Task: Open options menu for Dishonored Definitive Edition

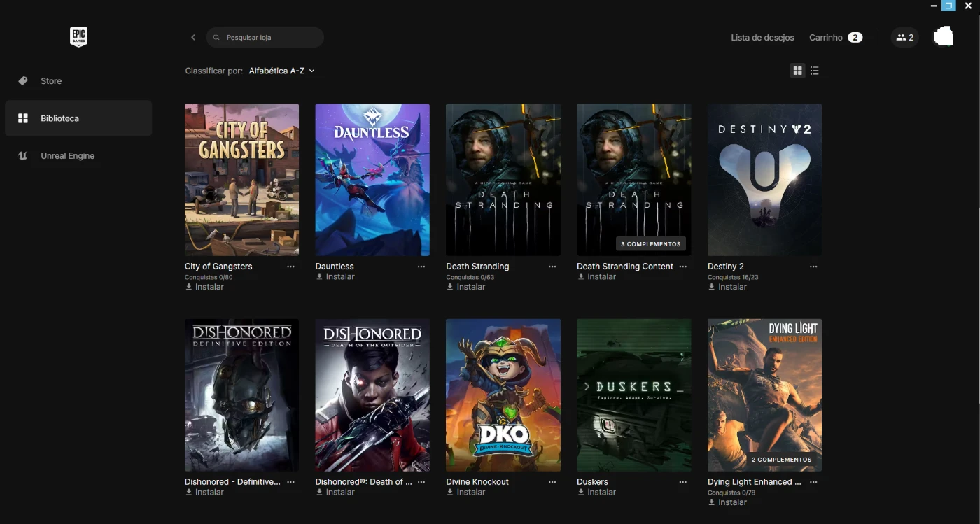Action: [290, 482]
